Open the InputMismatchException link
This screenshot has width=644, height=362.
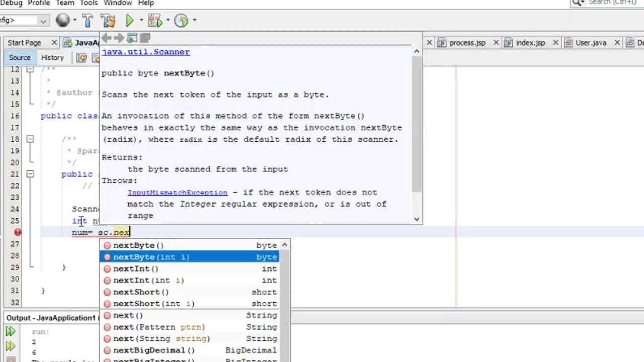(177, 193)
